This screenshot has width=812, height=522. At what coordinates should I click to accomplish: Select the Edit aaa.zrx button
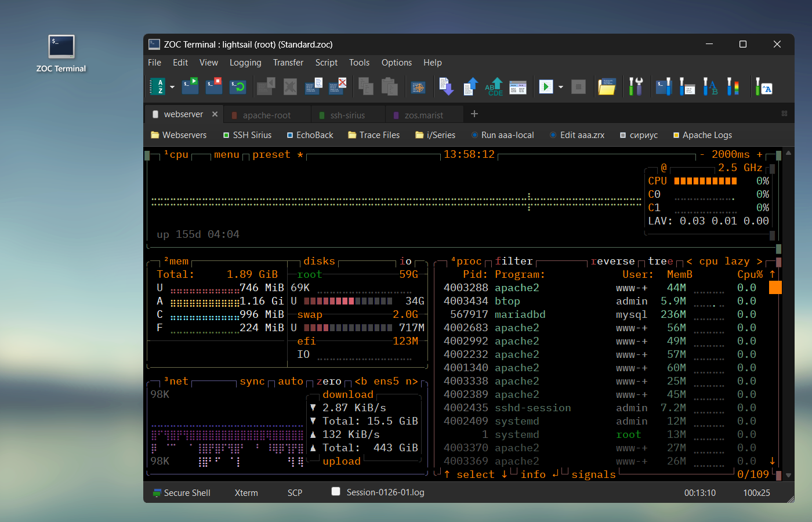click(577, 135)
